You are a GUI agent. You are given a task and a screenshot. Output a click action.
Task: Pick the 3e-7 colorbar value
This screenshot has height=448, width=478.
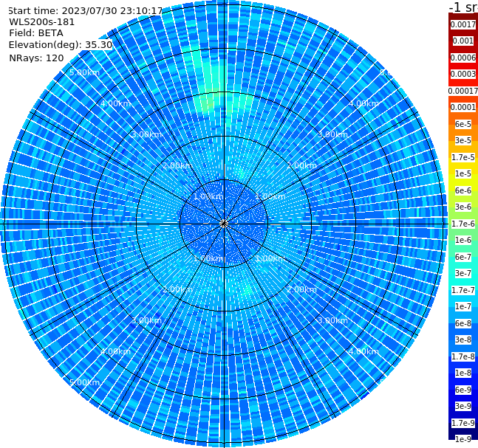[x=463, y=273]
